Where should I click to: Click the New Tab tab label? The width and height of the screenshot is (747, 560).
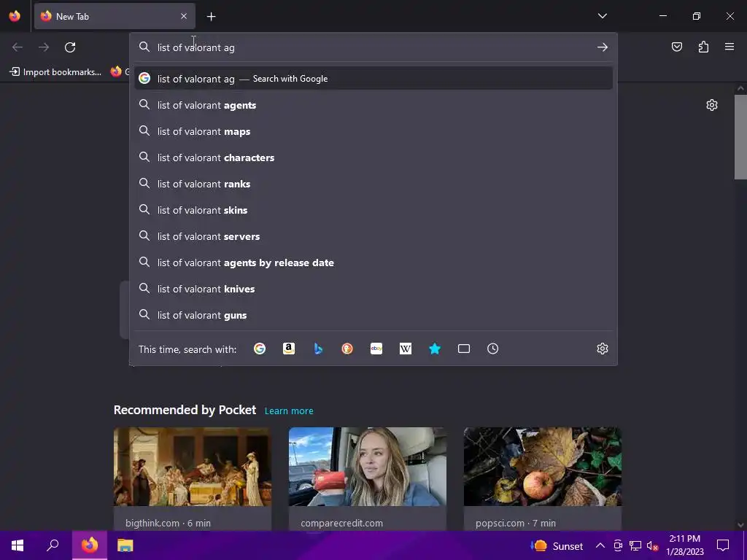72,16
